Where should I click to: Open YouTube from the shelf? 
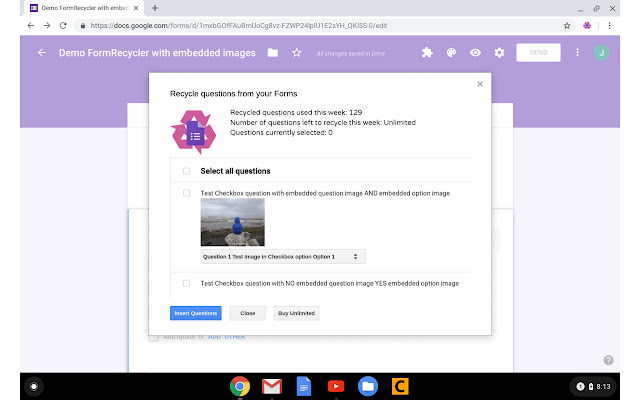(x=336, y=386)
